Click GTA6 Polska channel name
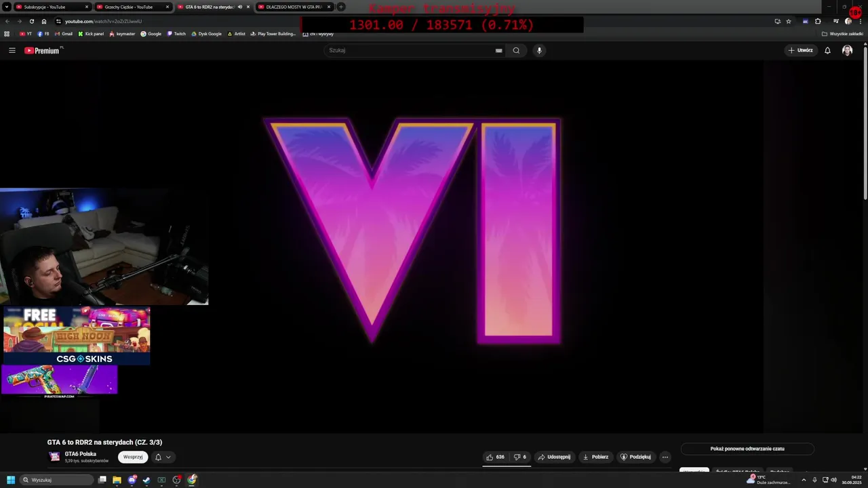 coord(80,454)
